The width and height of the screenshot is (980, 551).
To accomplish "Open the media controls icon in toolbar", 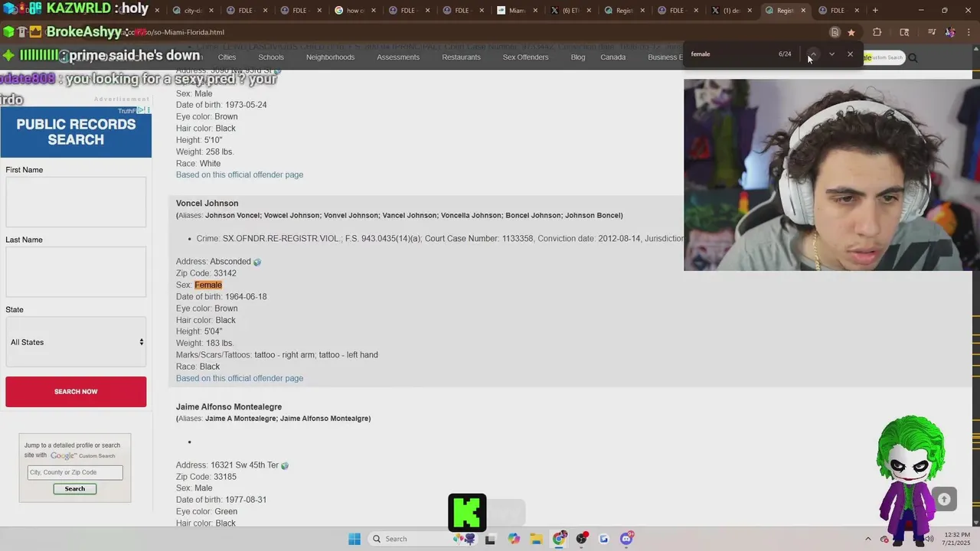I will pyautogui.click(x=931, y=32).
